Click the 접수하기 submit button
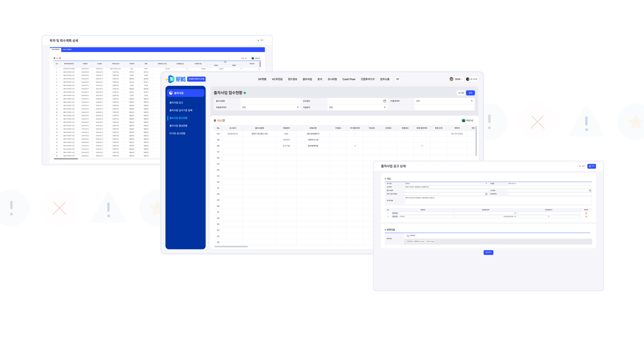This screenshot has height=350, width=644. [x=488, y=252]
